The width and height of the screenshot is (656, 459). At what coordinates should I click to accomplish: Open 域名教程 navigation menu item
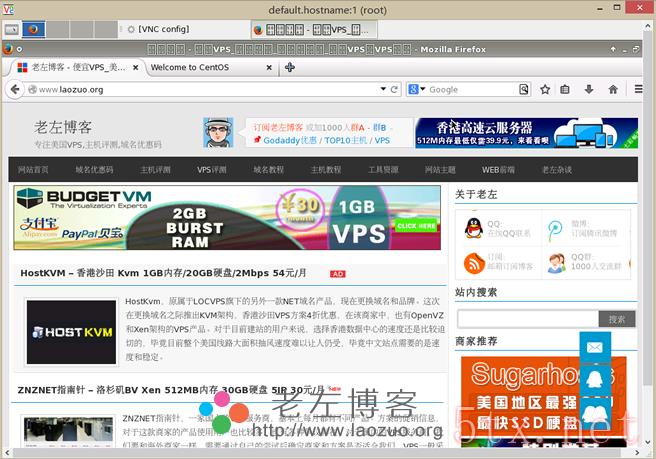point(269,169)
